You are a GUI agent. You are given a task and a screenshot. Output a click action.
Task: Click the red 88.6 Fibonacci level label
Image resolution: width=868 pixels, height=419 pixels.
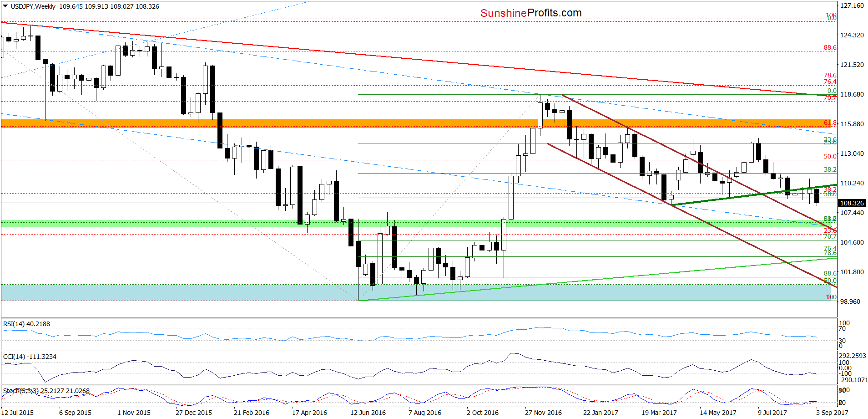coord(830,47)
